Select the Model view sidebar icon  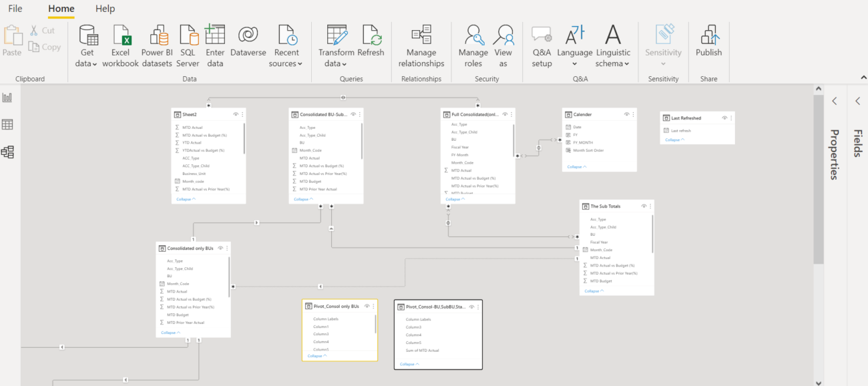pos(8,152)
